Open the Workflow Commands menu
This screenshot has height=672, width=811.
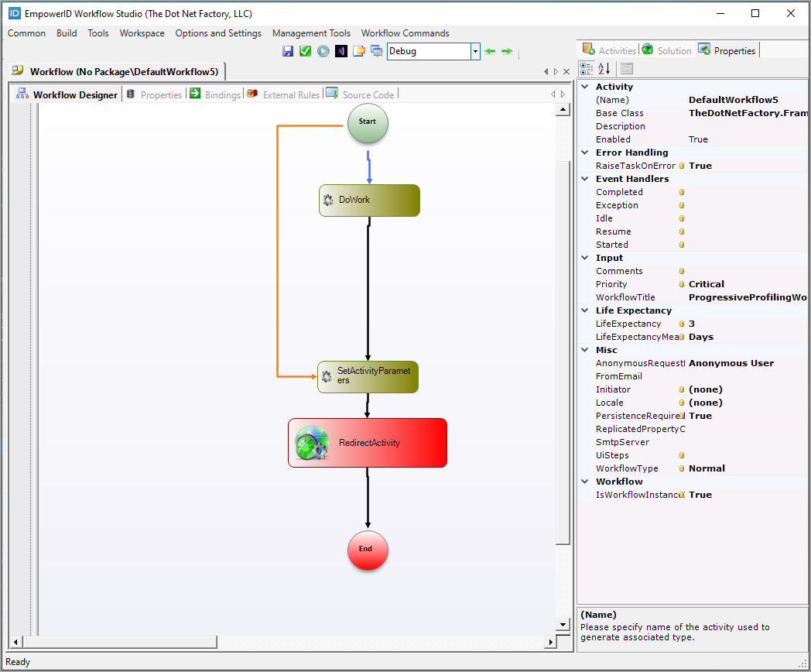click(405, 33)
